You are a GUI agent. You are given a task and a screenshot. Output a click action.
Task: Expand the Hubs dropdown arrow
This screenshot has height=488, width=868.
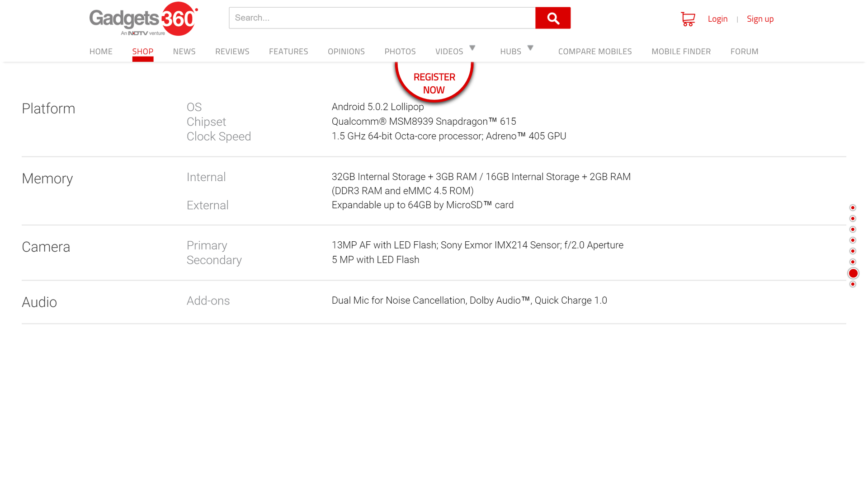530,48
